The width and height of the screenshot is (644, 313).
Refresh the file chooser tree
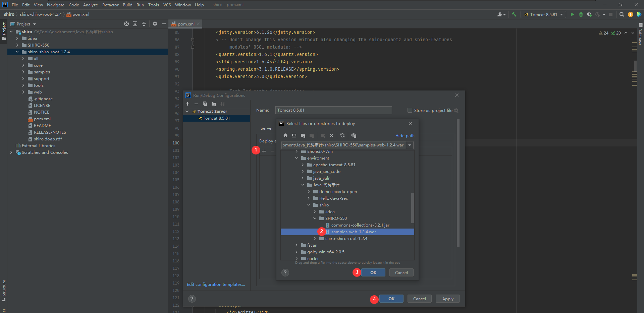(342, 135)
